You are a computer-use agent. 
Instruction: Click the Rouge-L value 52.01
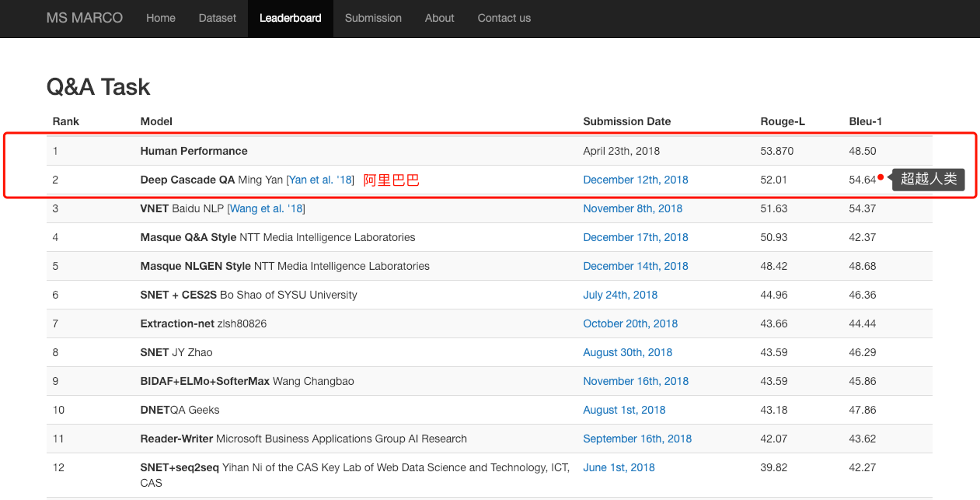point(774,180)
